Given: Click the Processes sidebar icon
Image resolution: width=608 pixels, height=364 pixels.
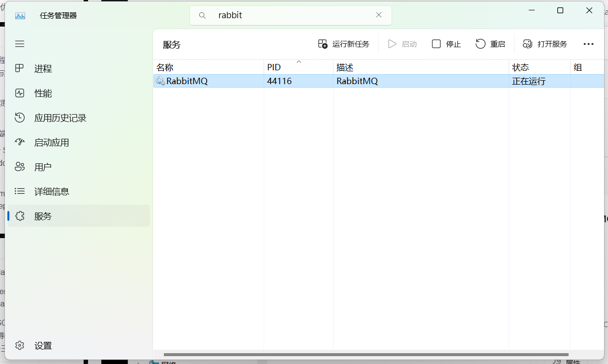Looking at the screenshot, I should (20, 68).
